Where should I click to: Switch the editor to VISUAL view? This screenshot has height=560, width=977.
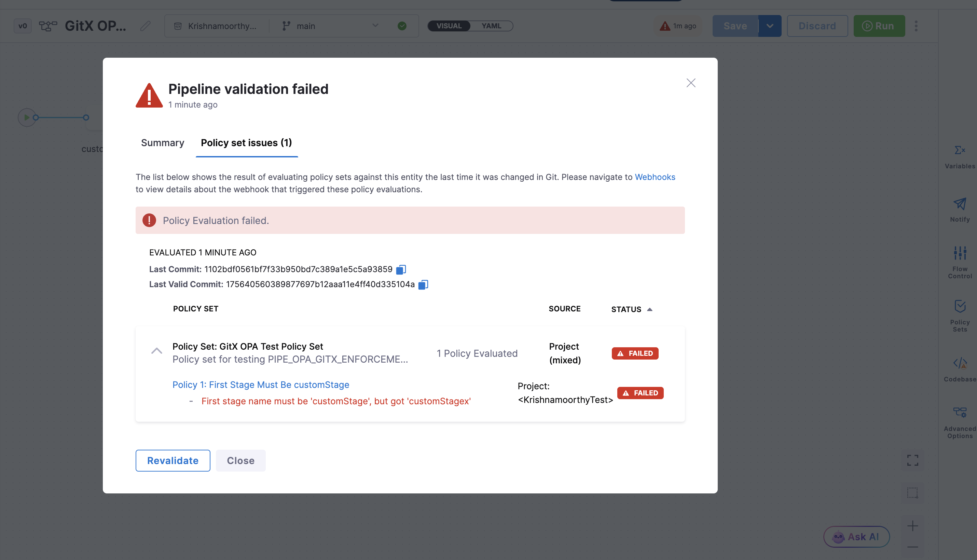click(449, 26)
